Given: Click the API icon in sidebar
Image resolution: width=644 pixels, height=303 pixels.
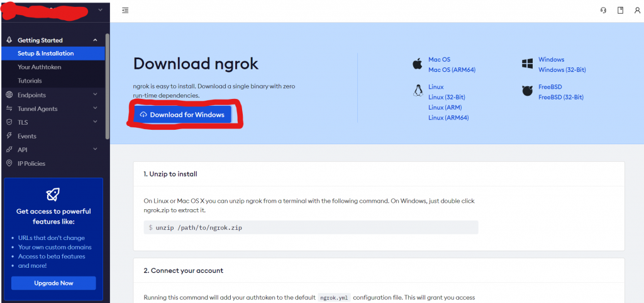Looking at the screenshot, I should 9,150.
